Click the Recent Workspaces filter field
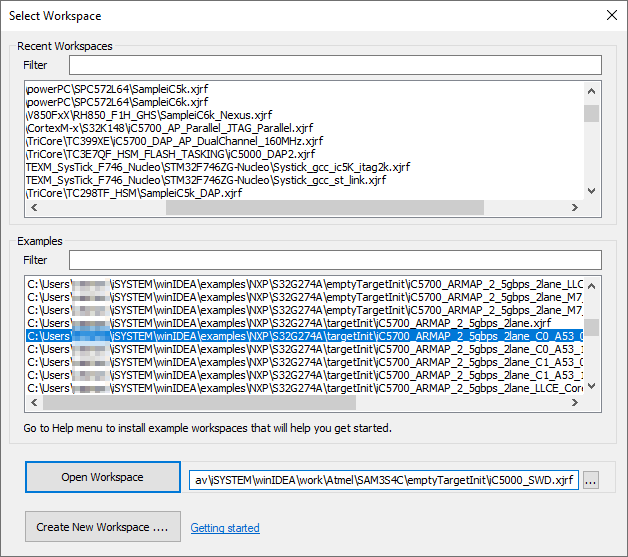The width and height of the screenshot is (628, 557). tap(335, 65)
